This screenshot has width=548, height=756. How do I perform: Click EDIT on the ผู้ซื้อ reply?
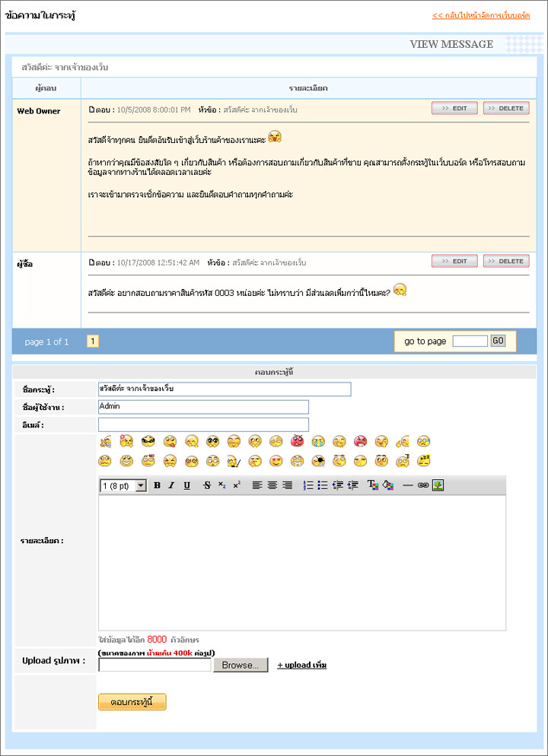click(454, 261)
